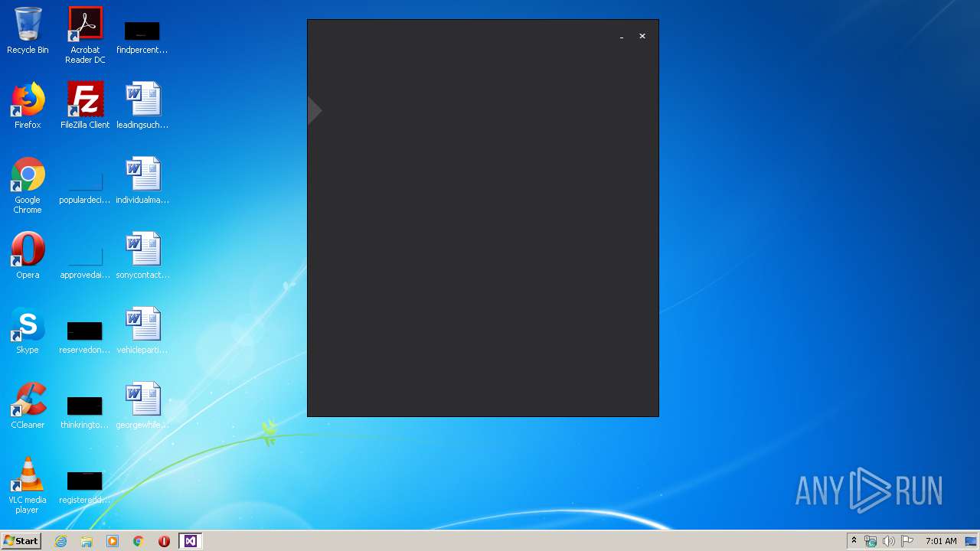Launch Acrobat Reader DC shortcut
This screenshot has height=551, width=980.
pyautogui.click(x=85, y=35)
